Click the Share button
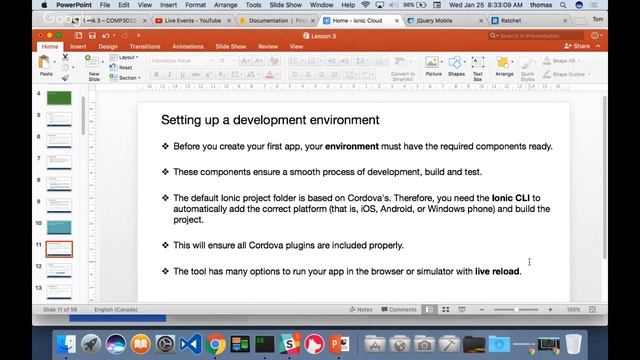Screen dimensions: 640x360 click(577, 46)
